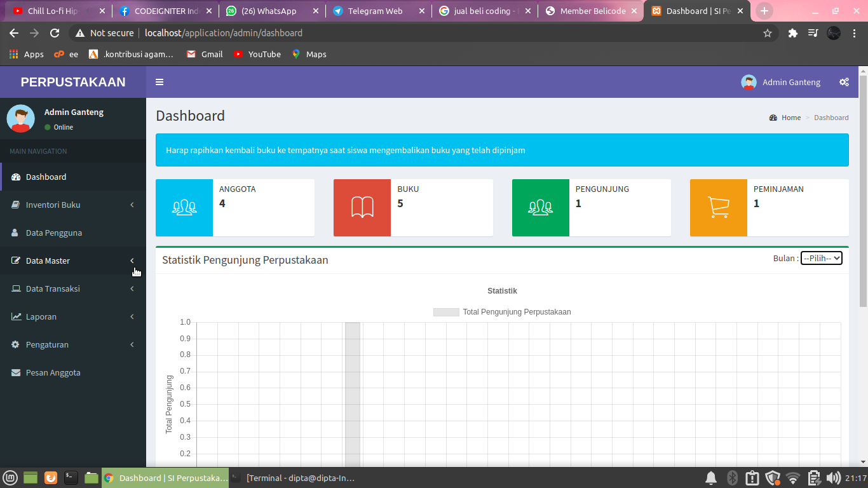Screen dimensions: 868x488
Task: Click the Admin Ganteng avatar in sidebar
Action: pyautogui.click(x=21, y=119)
